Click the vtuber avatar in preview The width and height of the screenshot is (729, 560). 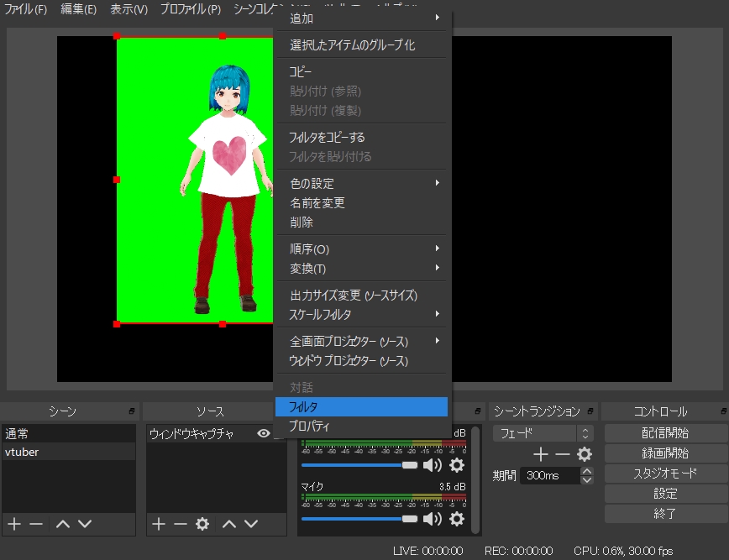[x=227, y=190]
